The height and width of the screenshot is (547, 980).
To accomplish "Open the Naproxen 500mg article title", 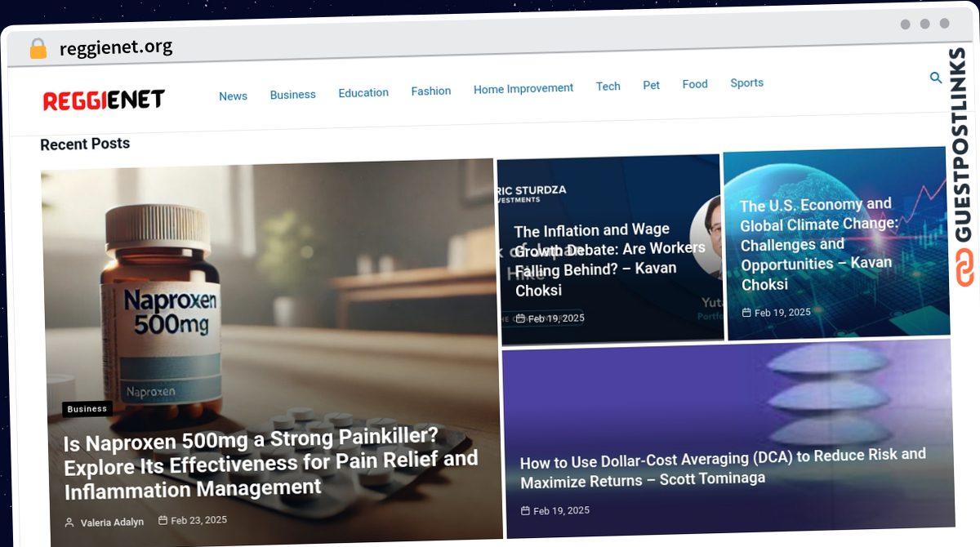I will point(270,464).
